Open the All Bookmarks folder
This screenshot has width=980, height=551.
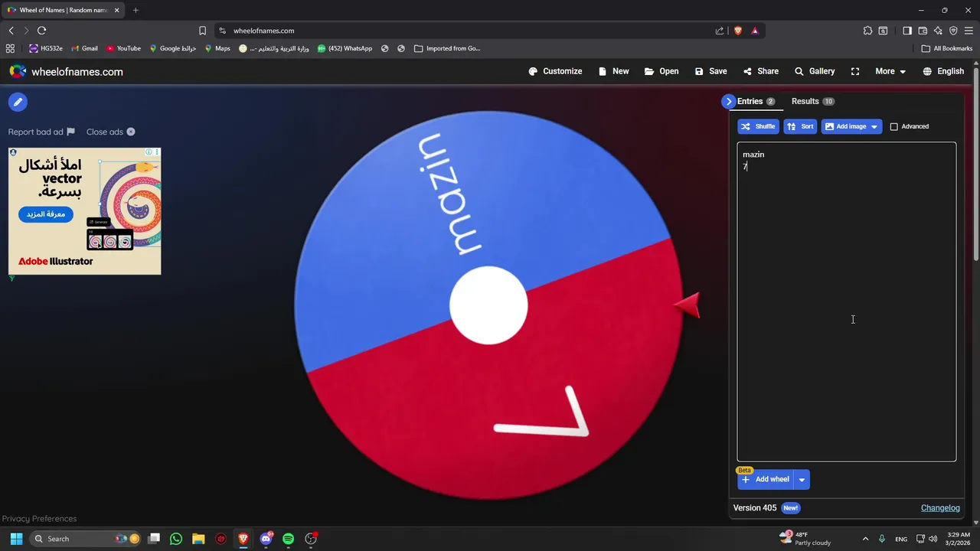tap(947, 48)
